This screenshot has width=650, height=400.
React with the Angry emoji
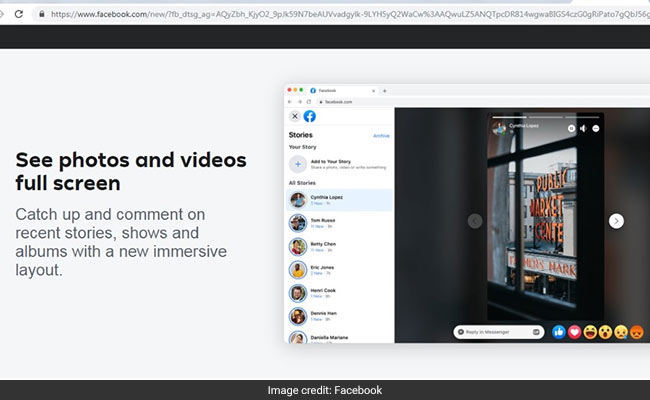[637, 331]
